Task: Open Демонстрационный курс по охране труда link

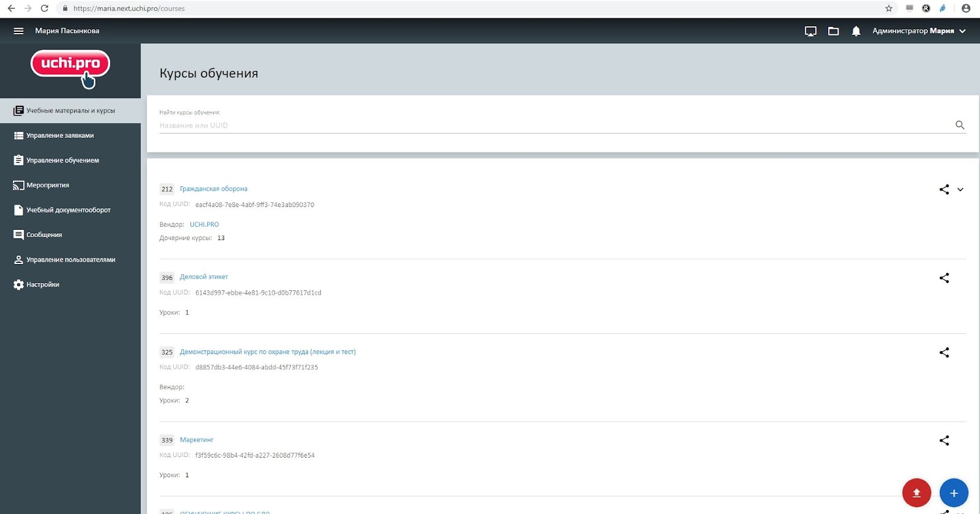Action: tap(268, 352)
